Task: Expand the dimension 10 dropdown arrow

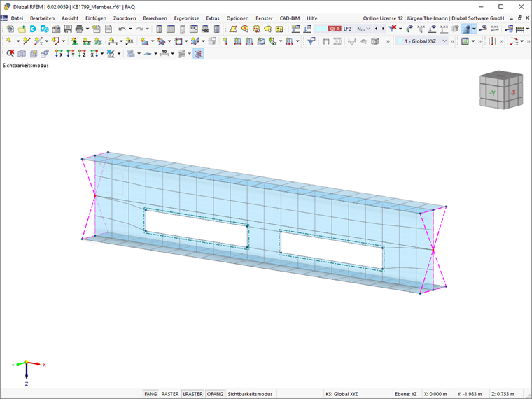Action: pos(172,54)
